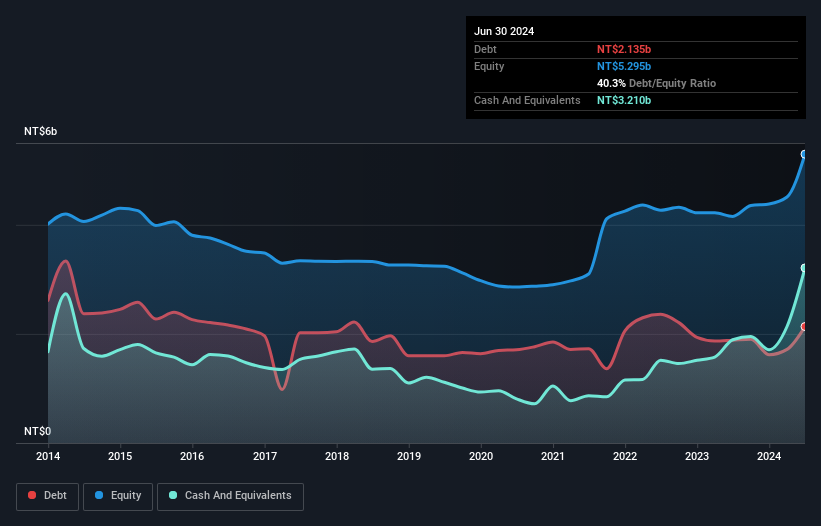Viewport: 821px width, 526px height.
Task: Click the 2017 x-axis label
Action: coord(265,456)
